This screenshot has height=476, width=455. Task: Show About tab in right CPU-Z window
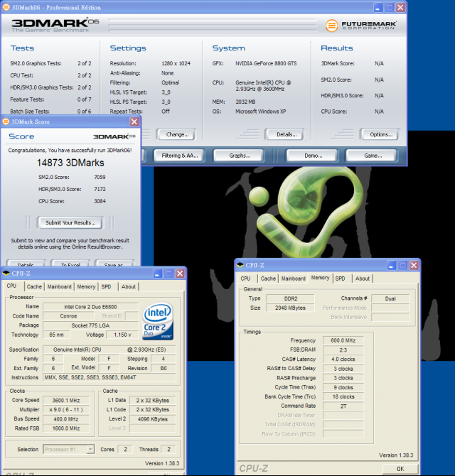click(x=363, y=278)
